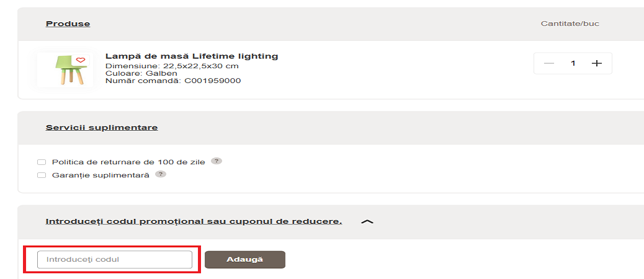Click the Politica de returnare de 100 de zile label
Viewport: 644px width, 279px height.
tap(129, 161)
